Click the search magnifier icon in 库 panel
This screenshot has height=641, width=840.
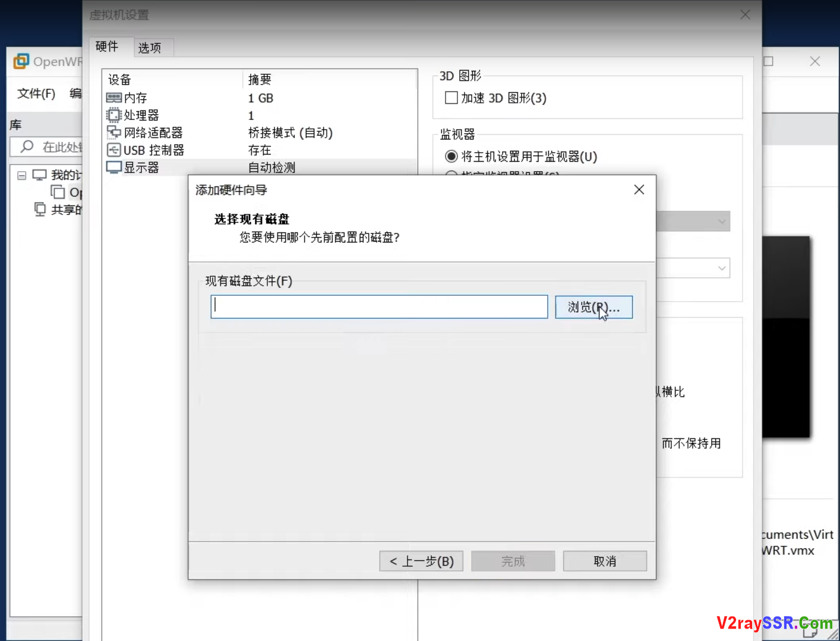pyautogui.click(x=28, y=147)
